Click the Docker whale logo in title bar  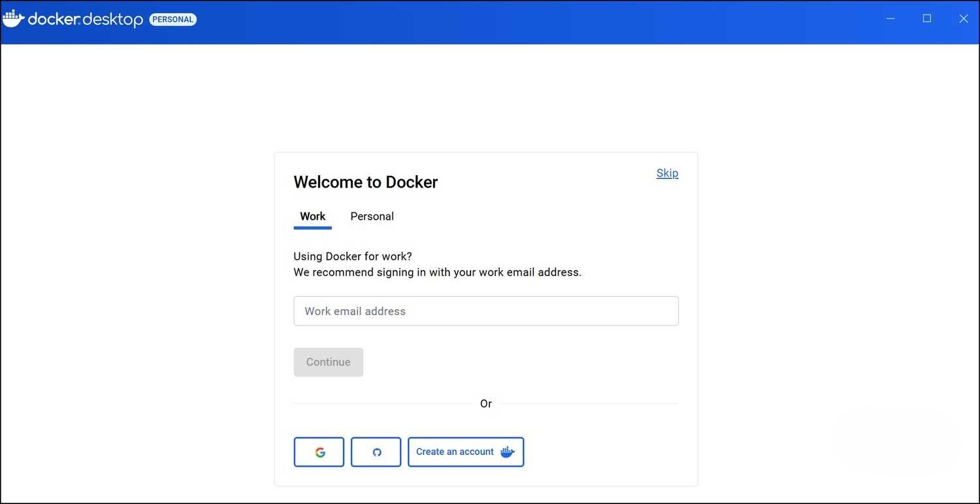click(x=13, y=19)
